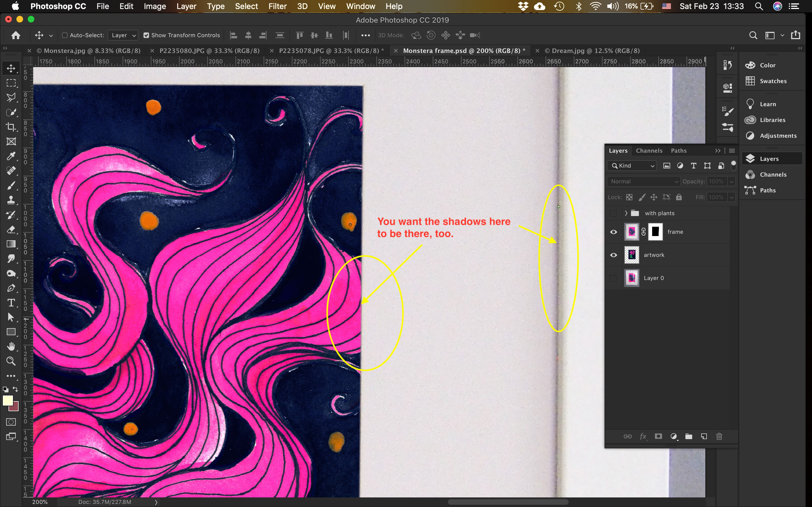The width and height of the screenshot is (812, 507).
Task: Uncheck Show Transform Controls
Action: tap(146, 35)
